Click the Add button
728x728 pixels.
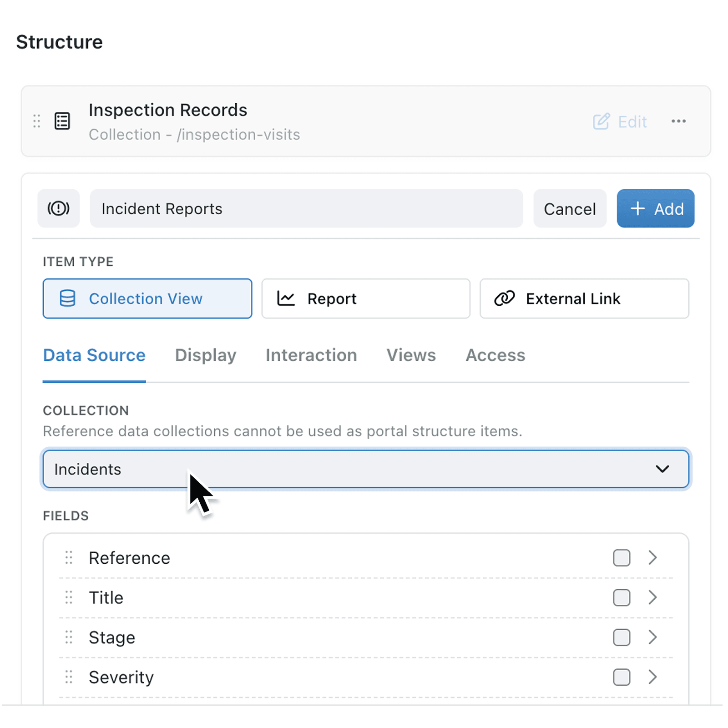click(655, 208)
